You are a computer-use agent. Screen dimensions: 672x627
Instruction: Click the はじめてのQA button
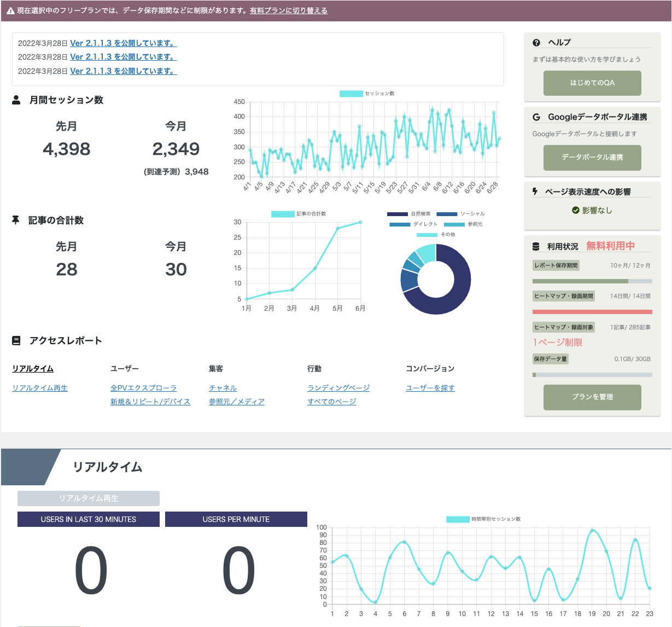592,83
